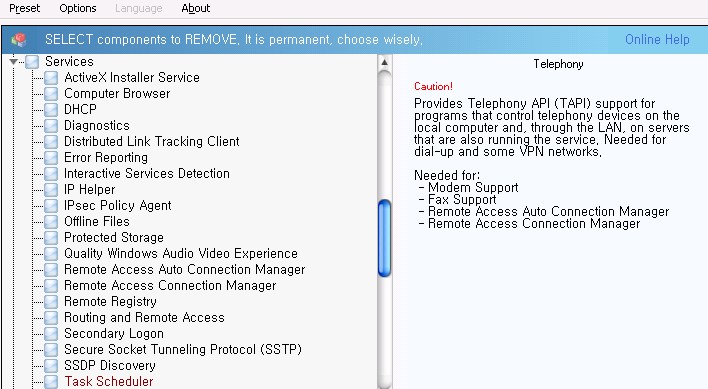Viewport: 708px width, 389px height.
Task: Click the blue scrollbar thumb
Action: tap(384, 238)
